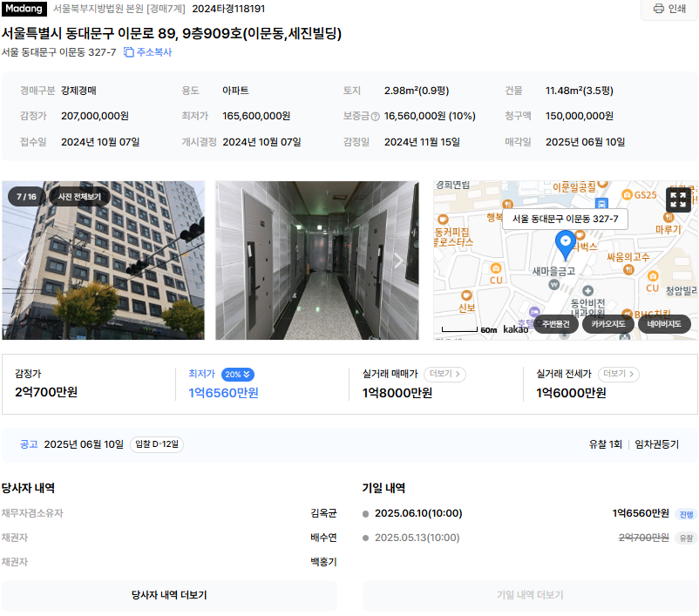Open 사진 전체보기 photo gallery
The width and height of the screenshot is (699, 616).
point(79,197)
